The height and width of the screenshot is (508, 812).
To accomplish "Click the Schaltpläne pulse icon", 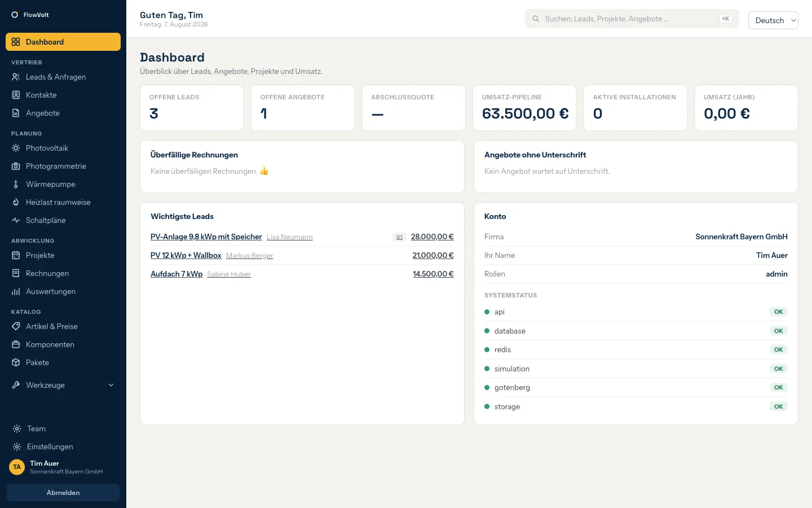I will point(16,220).
